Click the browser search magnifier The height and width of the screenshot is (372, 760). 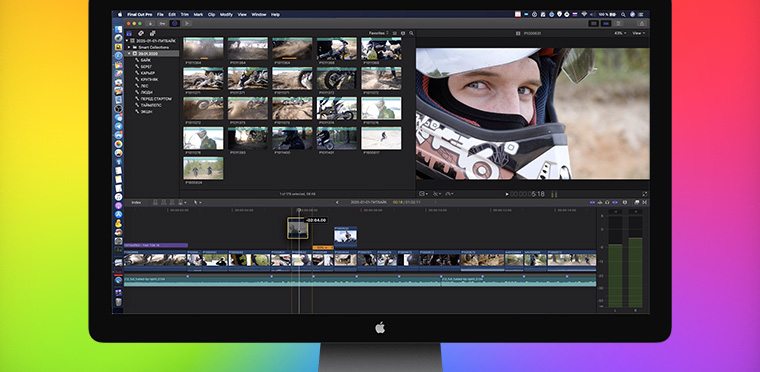pos(412,33)
